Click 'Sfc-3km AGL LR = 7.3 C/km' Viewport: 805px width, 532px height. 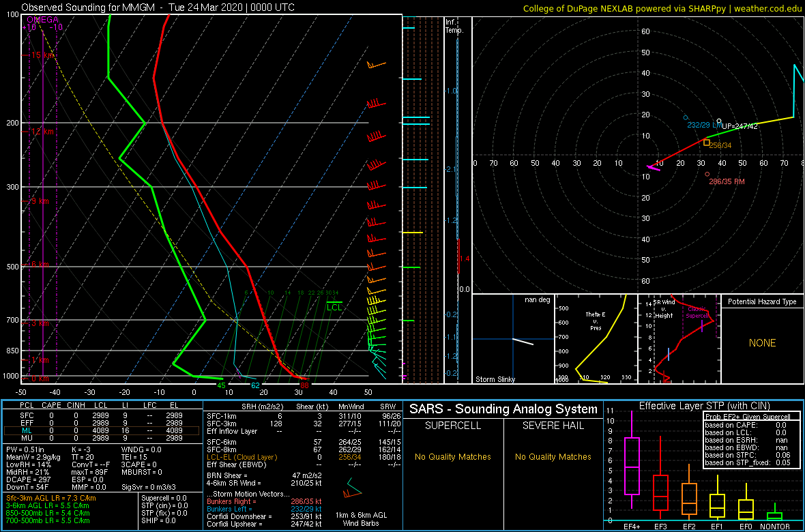tap(51, 499)
